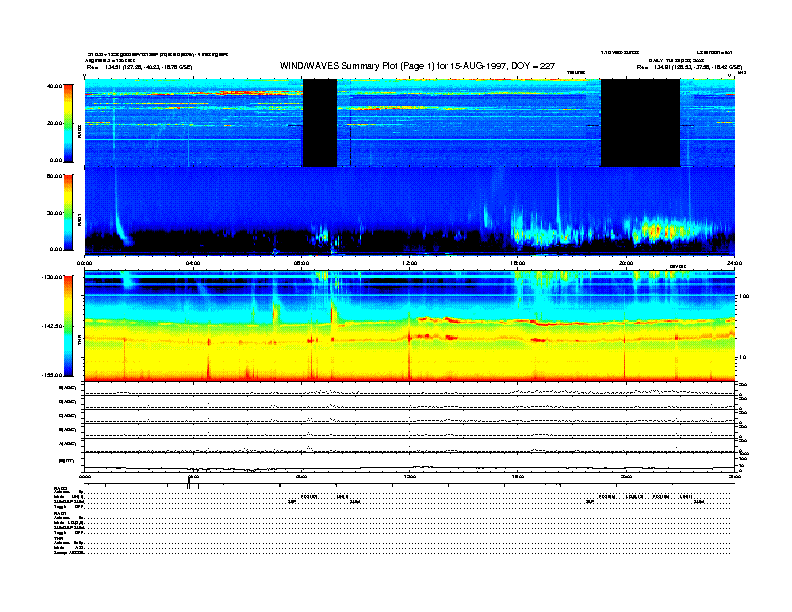Click 08:00 on the axis below RAD1
Image resolution: width=792 pixels, height=612 pixels.
[301, 263]
